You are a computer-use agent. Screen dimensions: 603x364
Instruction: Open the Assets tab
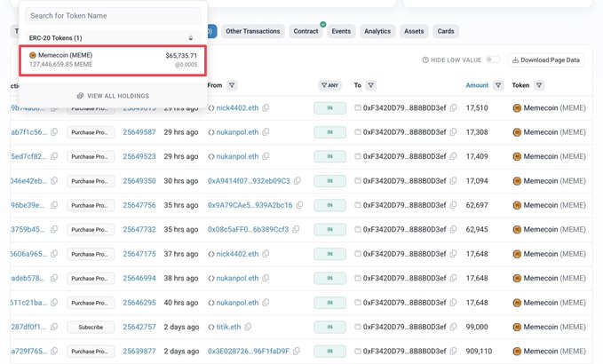pos(414,31)
